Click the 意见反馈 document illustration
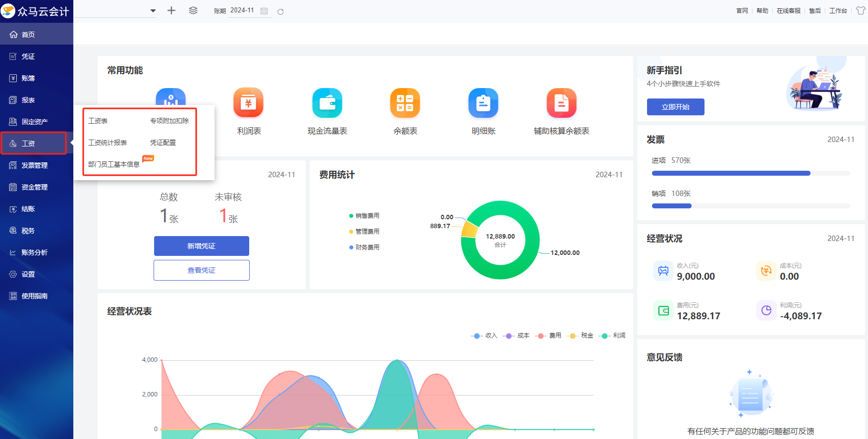 pyautogui.click(x=751, y=394)
